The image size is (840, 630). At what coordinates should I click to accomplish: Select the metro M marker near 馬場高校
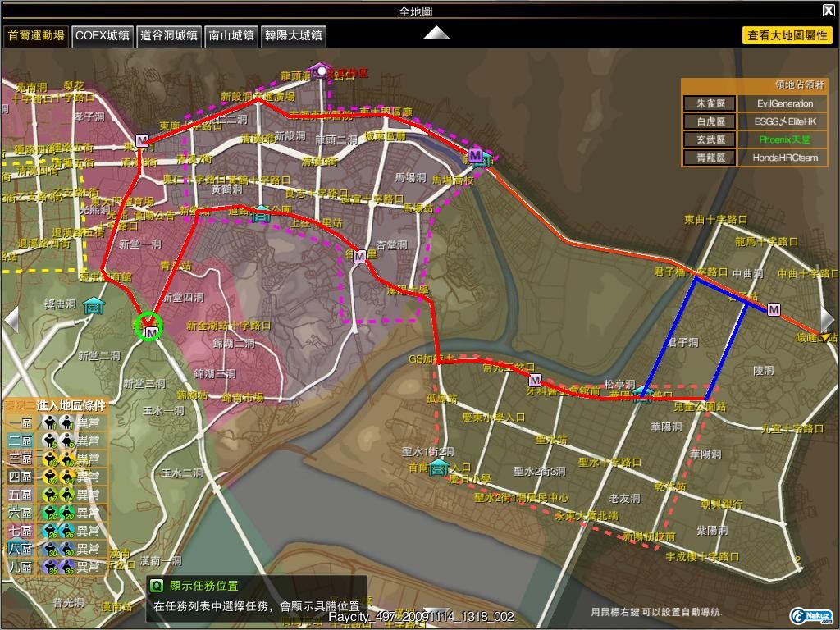click(475, 155)
